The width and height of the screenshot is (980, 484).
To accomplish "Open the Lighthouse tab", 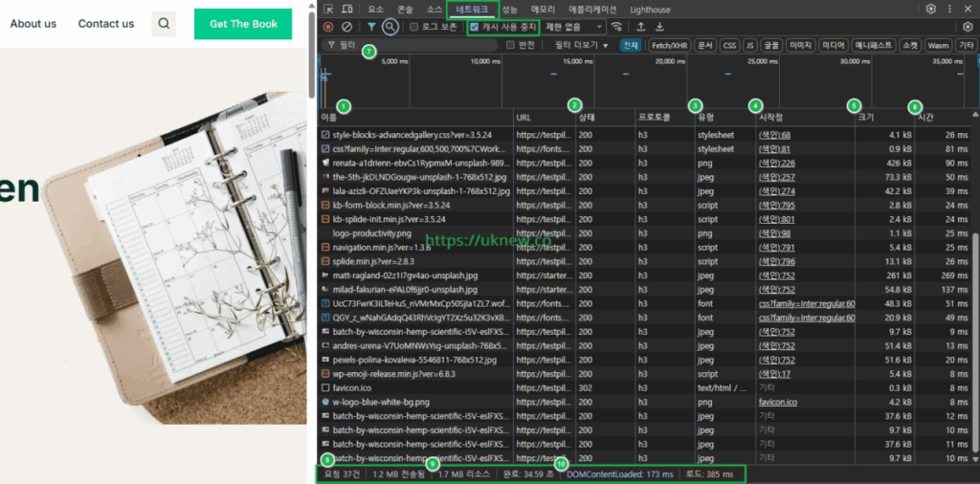I will point(650,10).
